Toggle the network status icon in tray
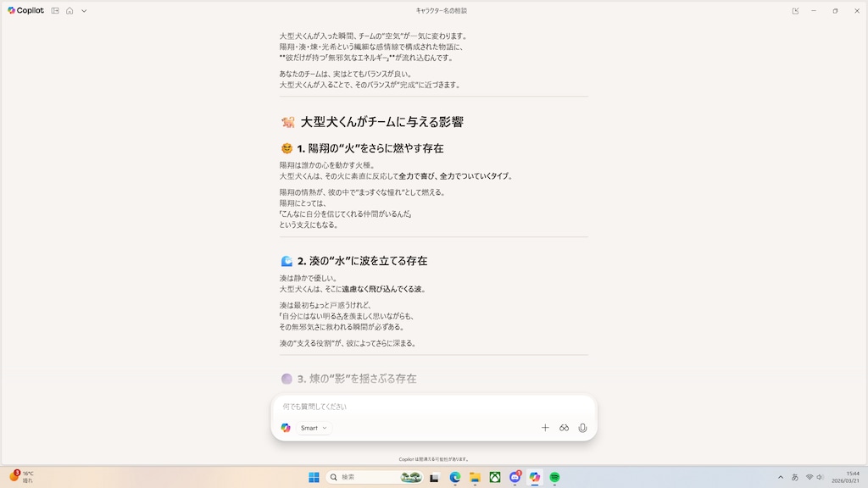Screen dimensions: 868x488 810,477
